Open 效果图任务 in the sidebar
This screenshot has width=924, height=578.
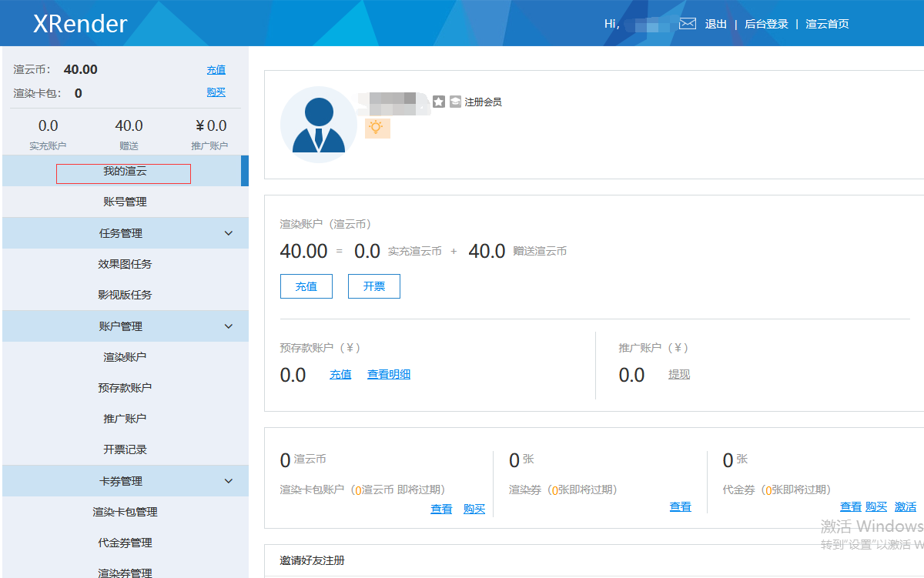125,264
